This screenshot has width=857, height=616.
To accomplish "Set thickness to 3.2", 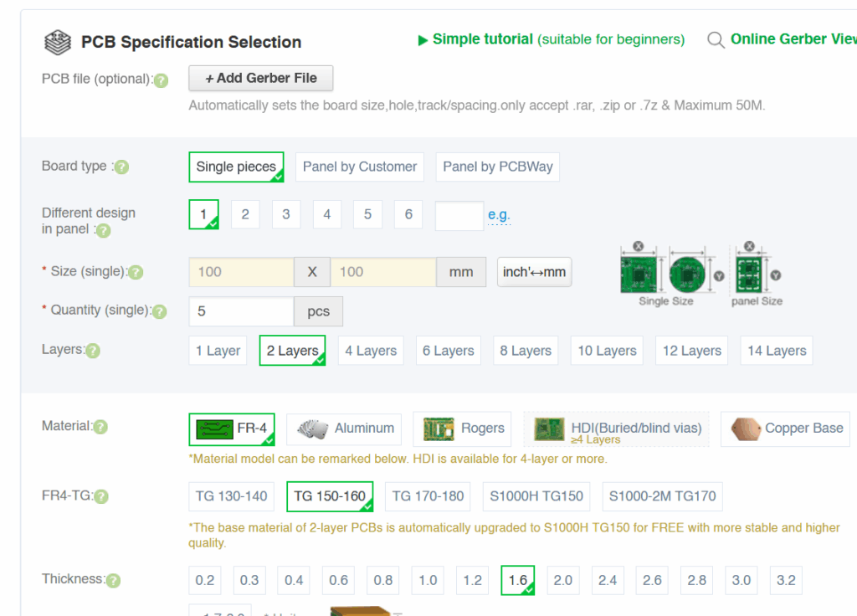I will coord(786,581).
